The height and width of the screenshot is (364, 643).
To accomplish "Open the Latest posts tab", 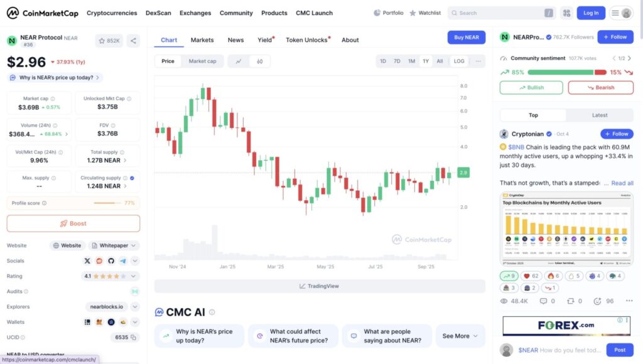I will [600, 115].
